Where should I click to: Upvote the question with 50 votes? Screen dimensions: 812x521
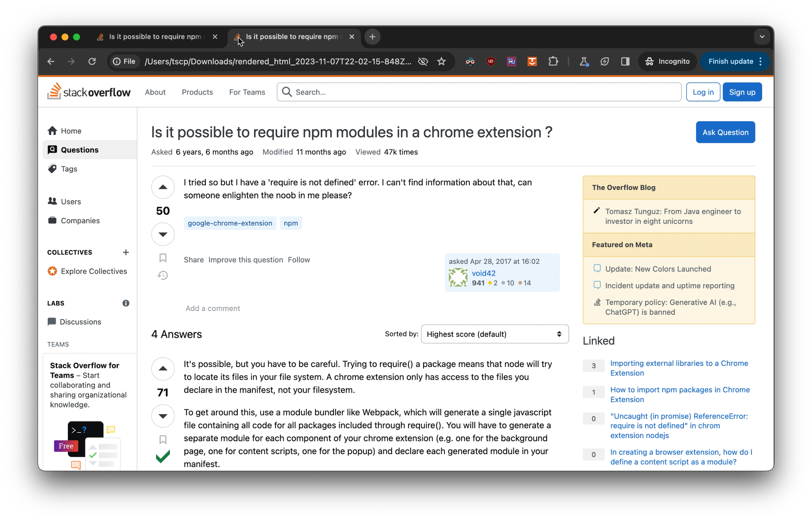163,187
